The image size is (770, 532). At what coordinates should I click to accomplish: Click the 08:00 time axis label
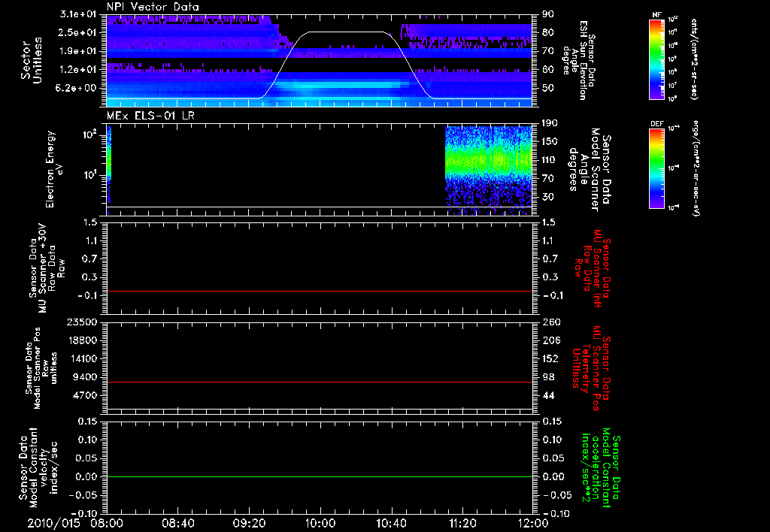[x=107, y=522]
